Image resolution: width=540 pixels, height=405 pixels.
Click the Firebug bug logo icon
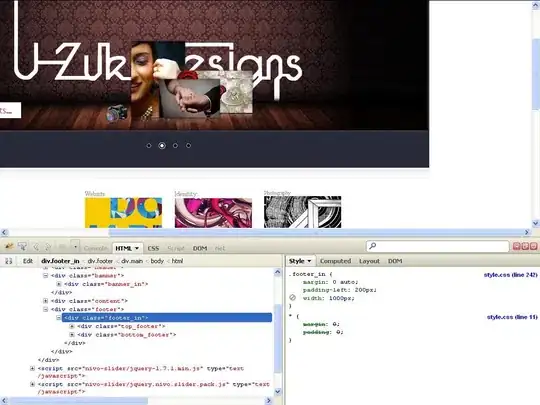(x=9, y=246)
